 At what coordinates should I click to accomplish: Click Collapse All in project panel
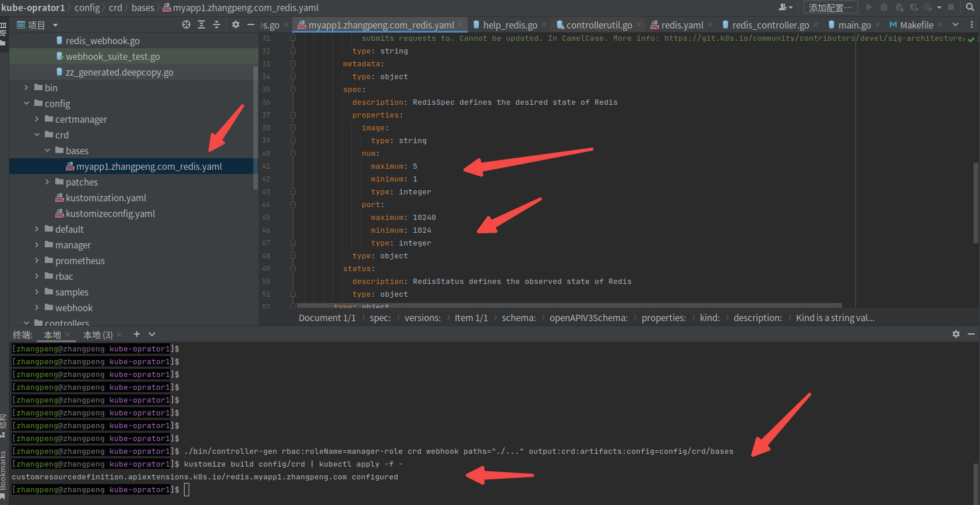[x=217, y=24]
